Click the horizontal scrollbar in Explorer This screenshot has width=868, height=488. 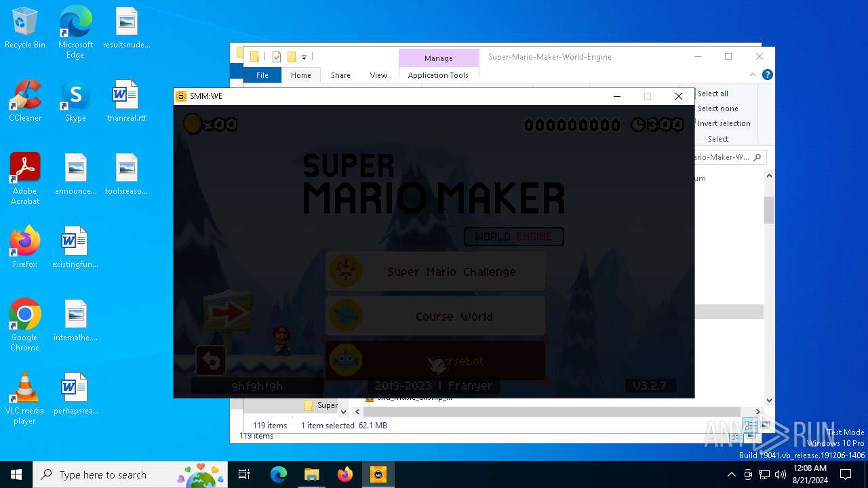(x=551, y=411)
